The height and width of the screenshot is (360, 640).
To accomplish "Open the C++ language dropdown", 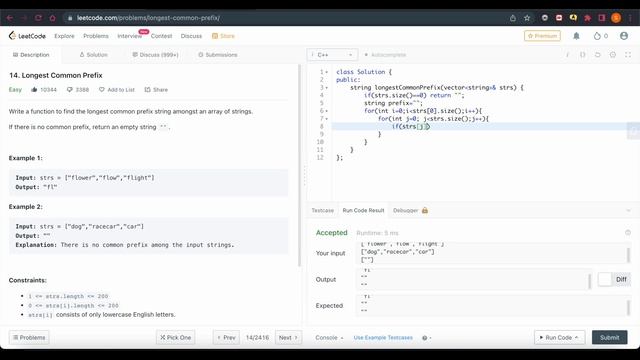I will coord(332,55).
